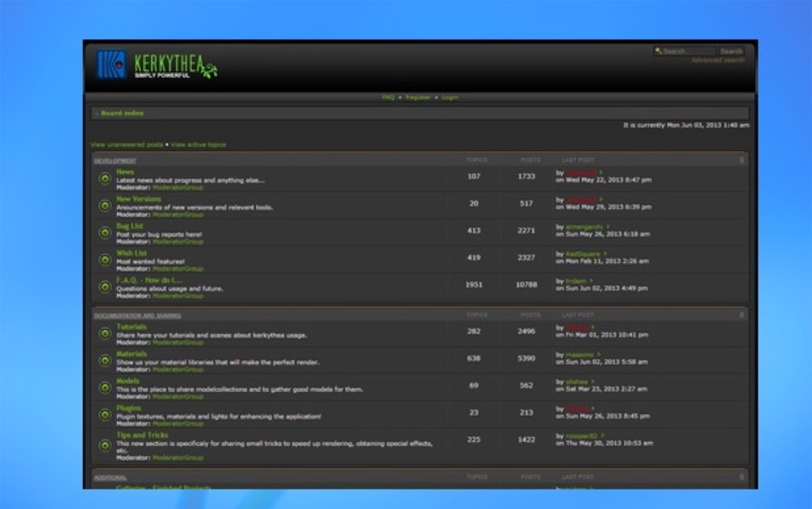Return to Board index
This screenshot has height=509, width=812.
(121, 112)
